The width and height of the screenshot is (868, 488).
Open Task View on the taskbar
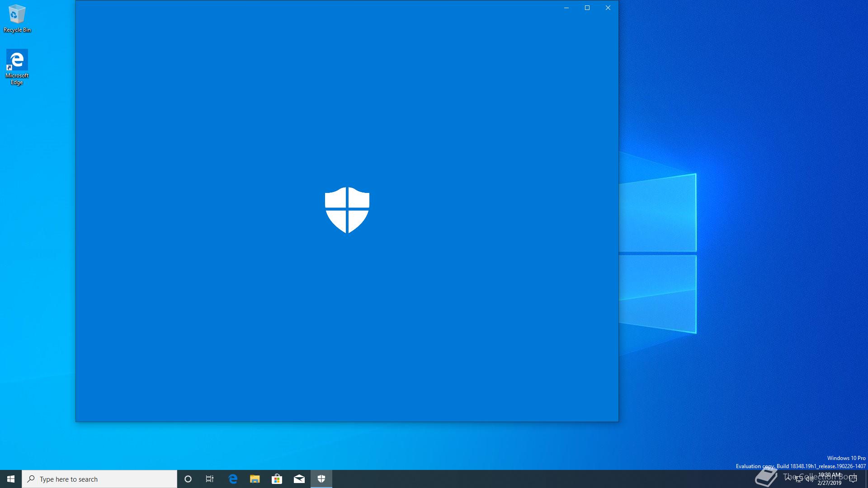(x=210, y=479)
